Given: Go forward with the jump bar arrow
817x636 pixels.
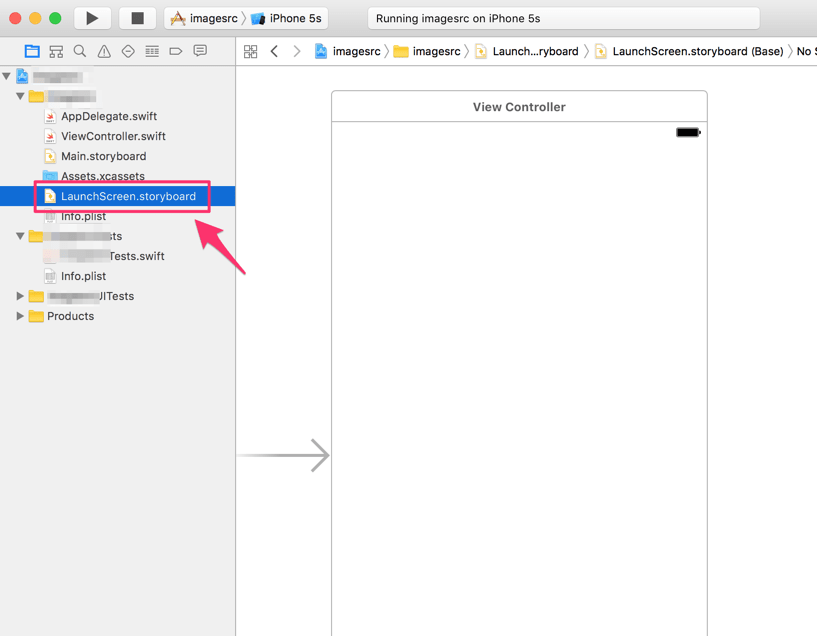Looking at the screenshot, I should 297,51.
